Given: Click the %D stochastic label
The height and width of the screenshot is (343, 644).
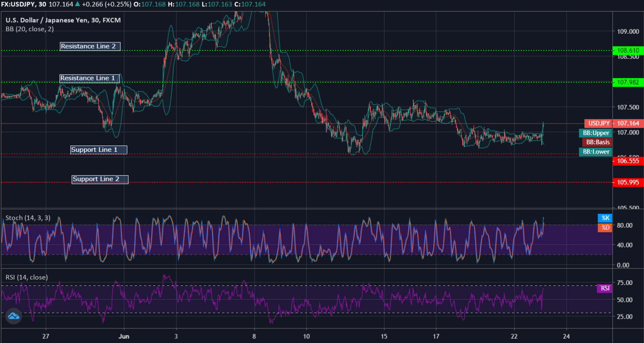Looking at the screenshot, I should [605, 228].
